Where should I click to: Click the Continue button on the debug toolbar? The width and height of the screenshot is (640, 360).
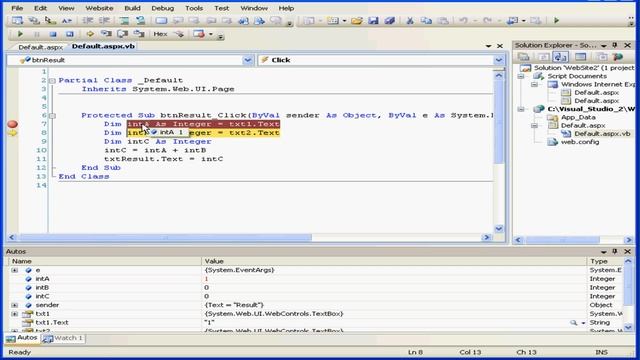click(20, 34)
